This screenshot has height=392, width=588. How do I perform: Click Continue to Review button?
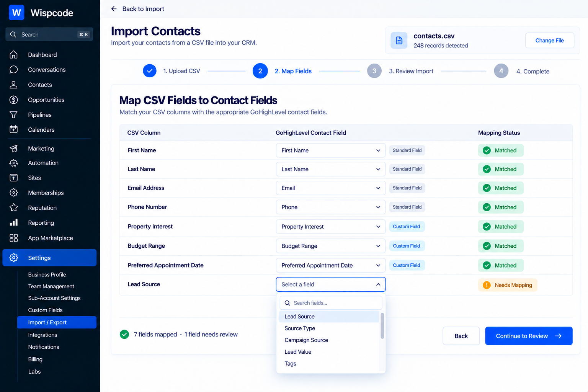[529, 336]
